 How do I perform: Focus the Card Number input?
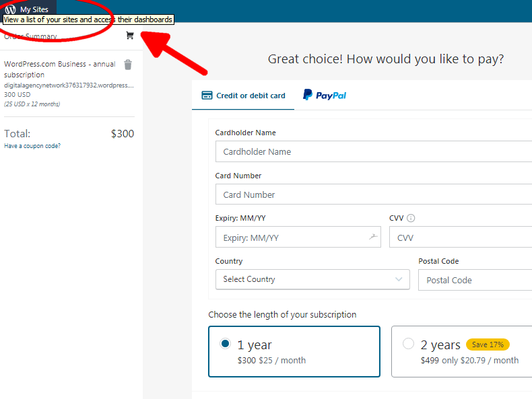[374, 194]
